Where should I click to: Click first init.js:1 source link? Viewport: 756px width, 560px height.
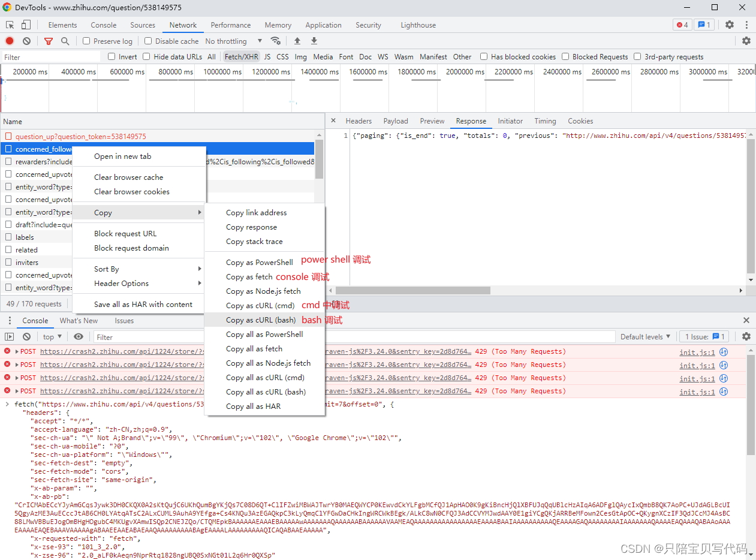click(697, 352)
